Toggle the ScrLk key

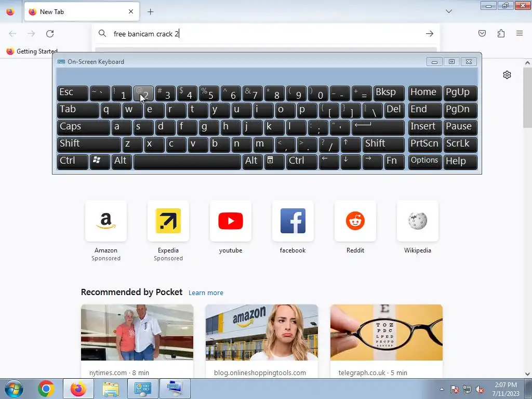(x=460, y=144)
